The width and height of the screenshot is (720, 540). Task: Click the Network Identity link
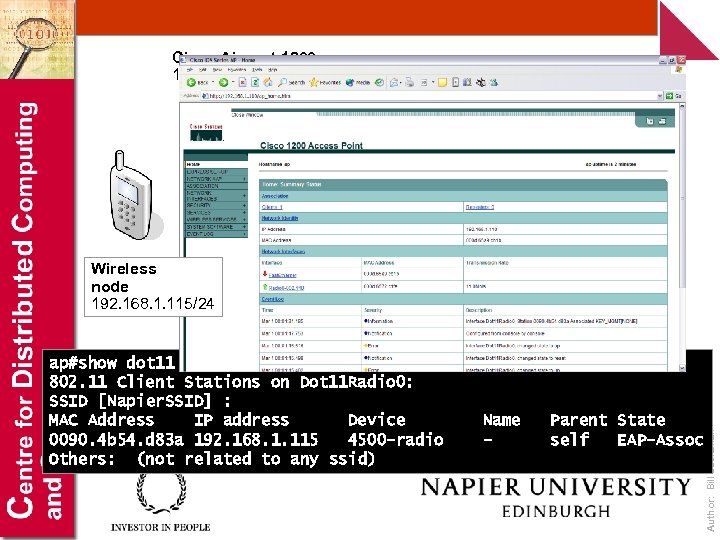pos(280,218)
